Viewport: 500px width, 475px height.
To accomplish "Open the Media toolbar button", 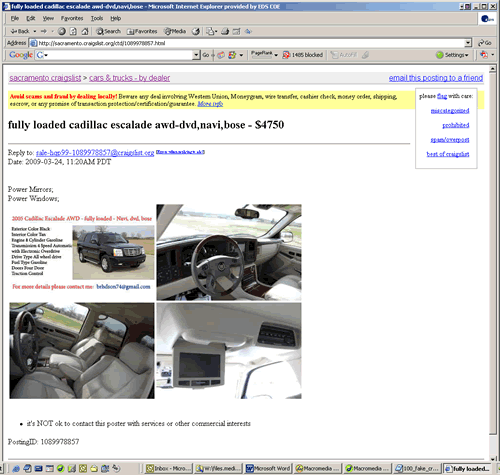I will coord(175,31).
